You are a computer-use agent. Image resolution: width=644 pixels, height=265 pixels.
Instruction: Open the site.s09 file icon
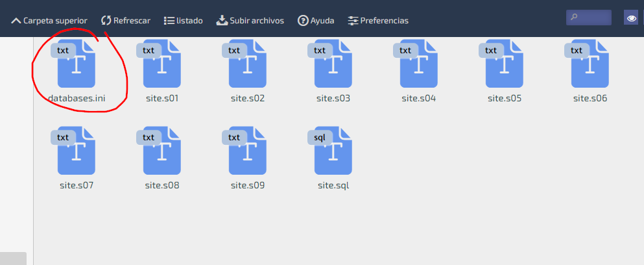point(244,151)
